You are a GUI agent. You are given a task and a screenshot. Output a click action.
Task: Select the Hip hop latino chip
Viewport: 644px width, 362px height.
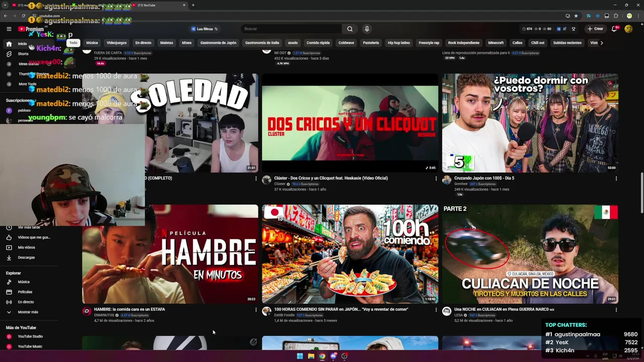point(398,43)
